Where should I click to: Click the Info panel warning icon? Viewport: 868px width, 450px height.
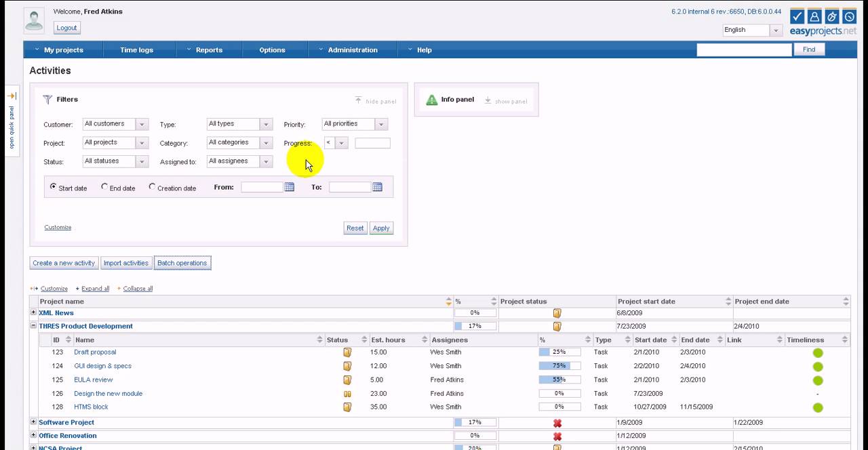(x=432, y=100)
